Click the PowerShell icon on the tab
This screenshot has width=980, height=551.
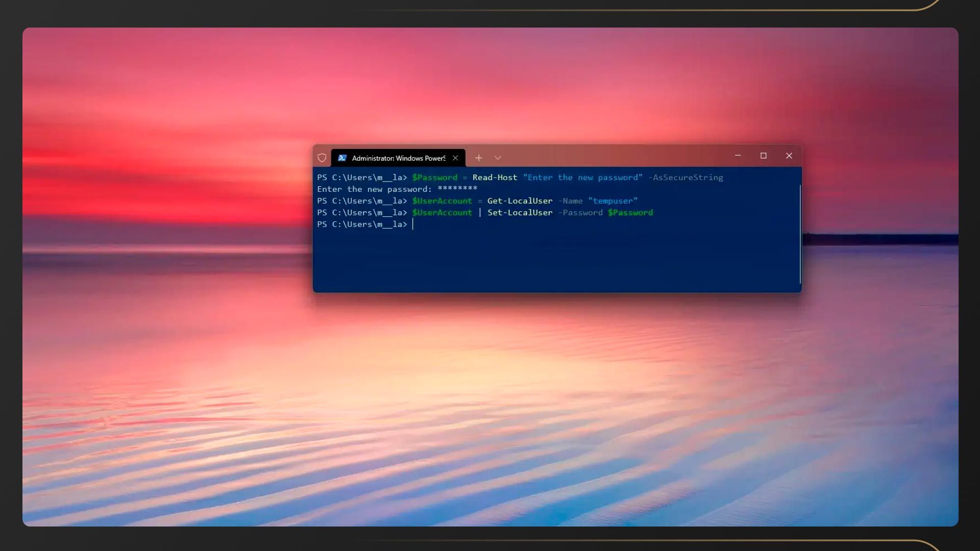point(342,158)
